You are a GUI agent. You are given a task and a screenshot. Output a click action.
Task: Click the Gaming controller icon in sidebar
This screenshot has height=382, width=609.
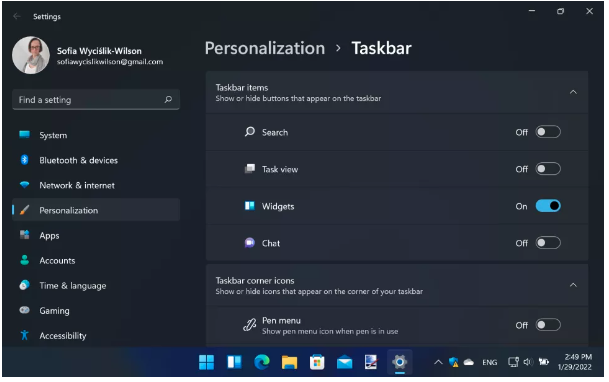point(24,310)
